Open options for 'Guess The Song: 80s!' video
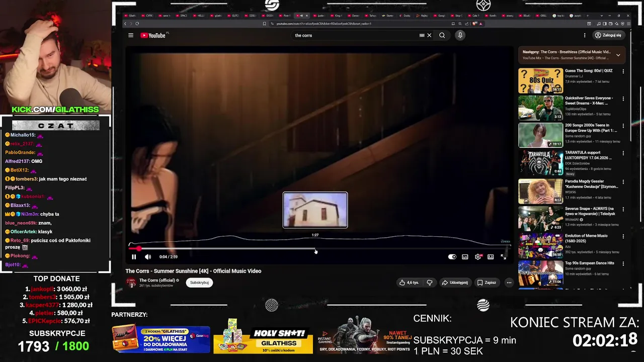 click(623, 71)
